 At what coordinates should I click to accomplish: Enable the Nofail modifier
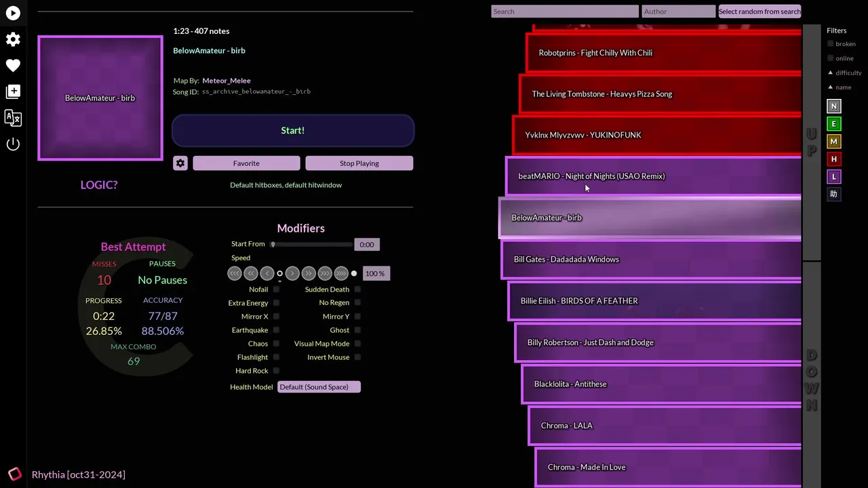click(276, 289)
